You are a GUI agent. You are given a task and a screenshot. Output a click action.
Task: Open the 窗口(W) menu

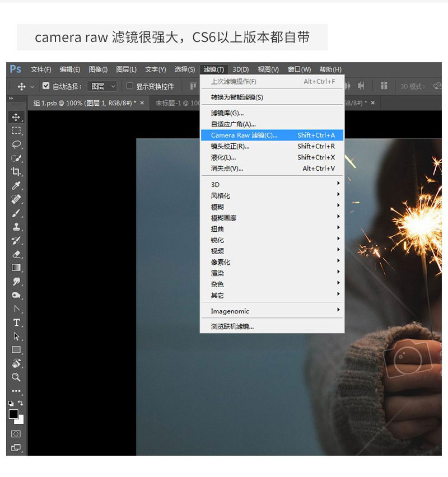299,69
